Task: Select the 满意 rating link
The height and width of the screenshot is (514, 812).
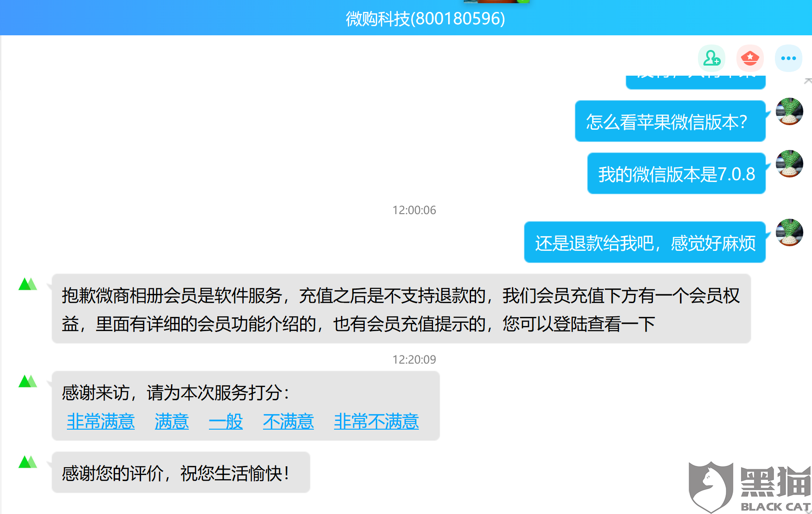Action: coord(172,421)
